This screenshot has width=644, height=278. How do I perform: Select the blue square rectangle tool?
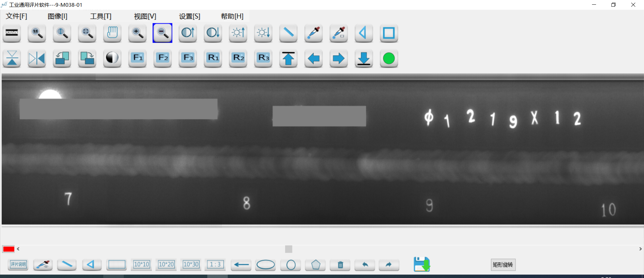pos(389,33)
